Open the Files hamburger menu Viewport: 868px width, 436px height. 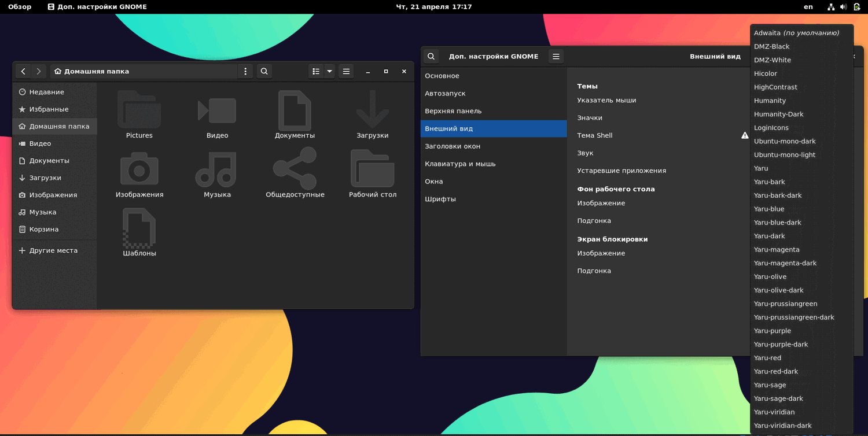[346, 71]
